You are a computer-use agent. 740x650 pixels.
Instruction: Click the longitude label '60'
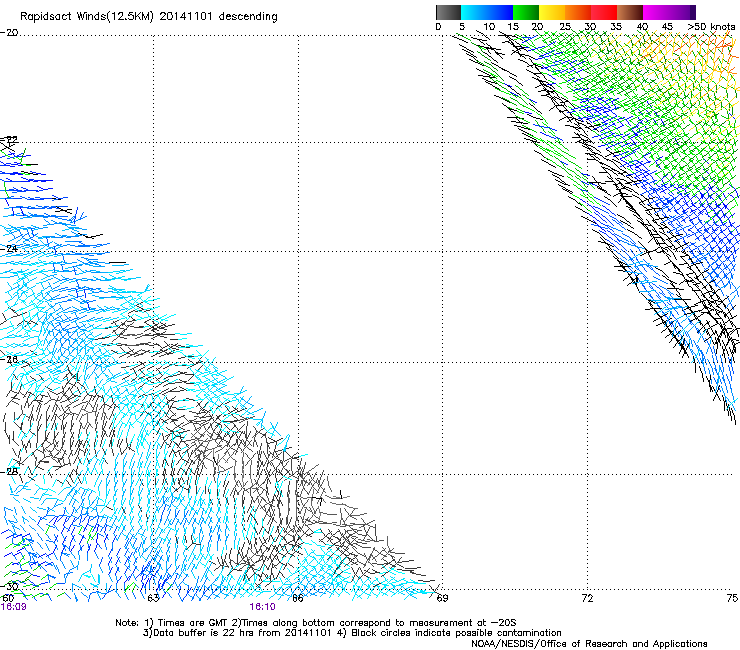(x=8, y=598)
